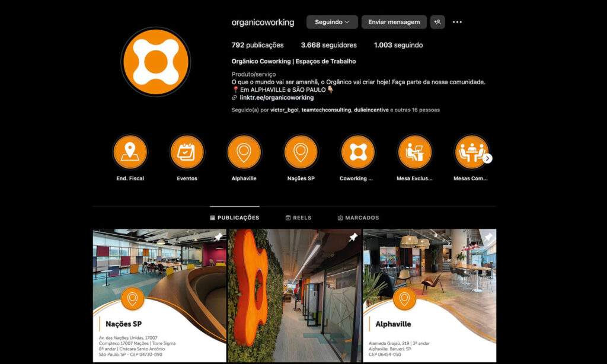Image resolution: width=607 pixels, height=364 pixels.
Task: Open the pinned Nações SP post
Action: [159, 295]
